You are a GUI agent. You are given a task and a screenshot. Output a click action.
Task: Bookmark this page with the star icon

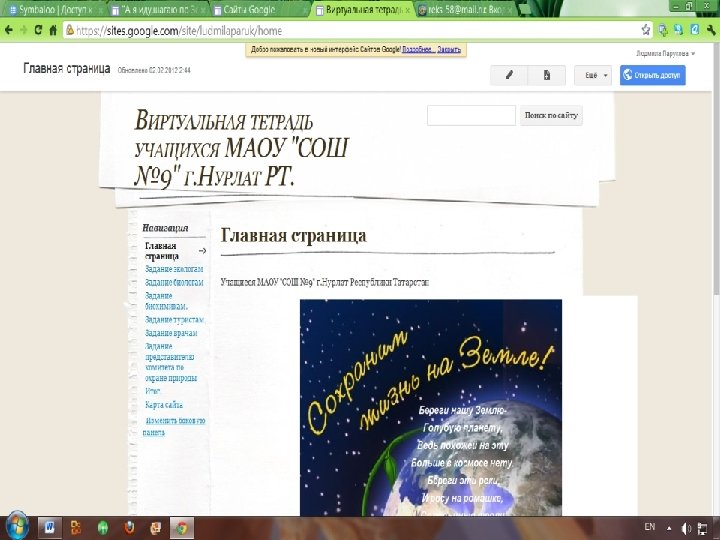coord(646,30)
